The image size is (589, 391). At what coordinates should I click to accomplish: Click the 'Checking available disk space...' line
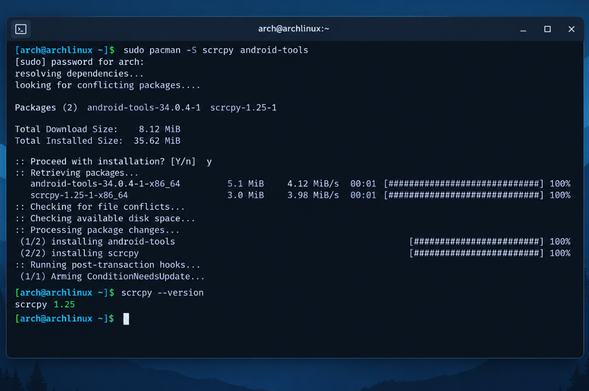point(105,219)
